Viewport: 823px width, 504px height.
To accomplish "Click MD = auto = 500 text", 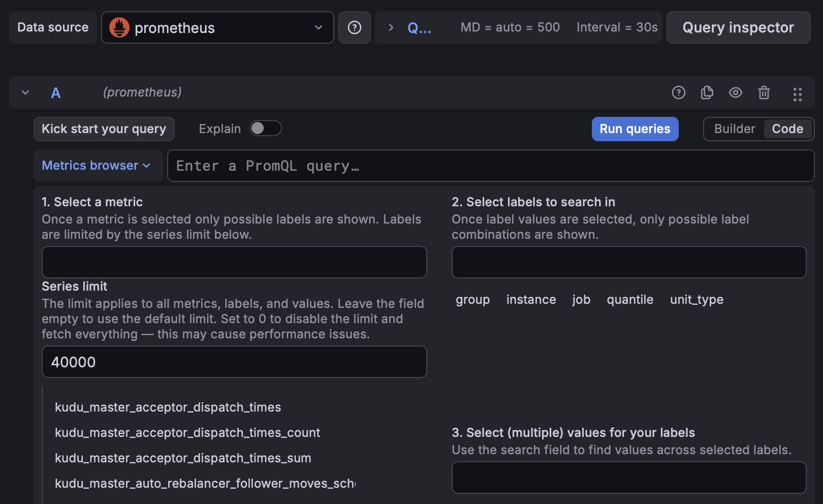I will (x=510, y=27).
